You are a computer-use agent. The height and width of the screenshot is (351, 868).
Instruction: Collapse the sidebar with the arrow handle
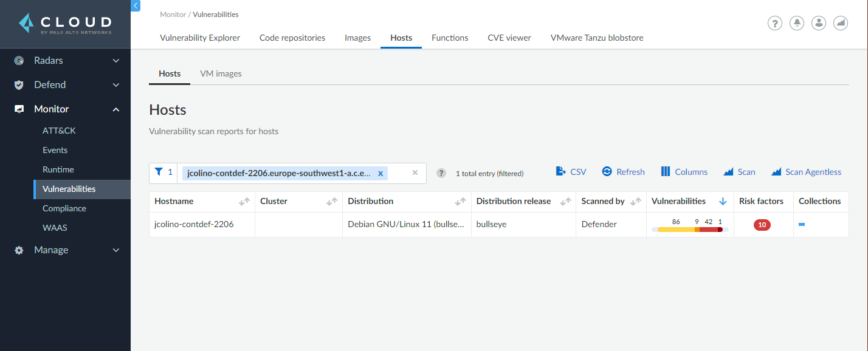(x=136, y=5)
